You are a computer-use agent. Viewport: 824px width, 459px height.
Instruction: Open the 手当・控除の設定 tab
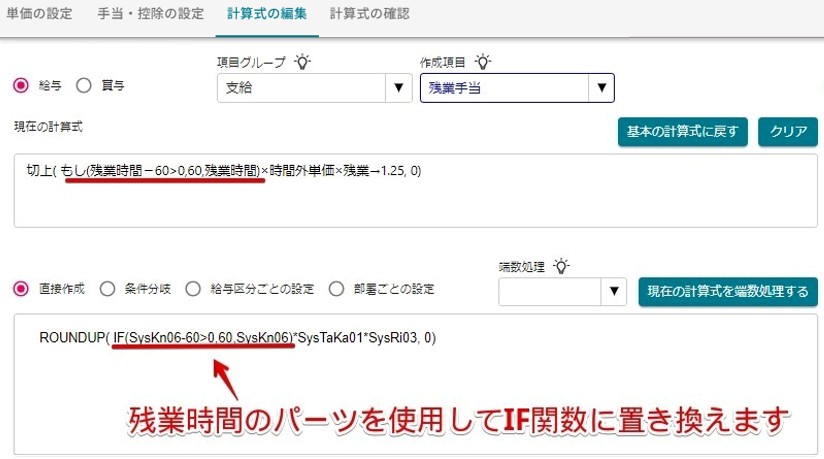click(x=151, y=14)
